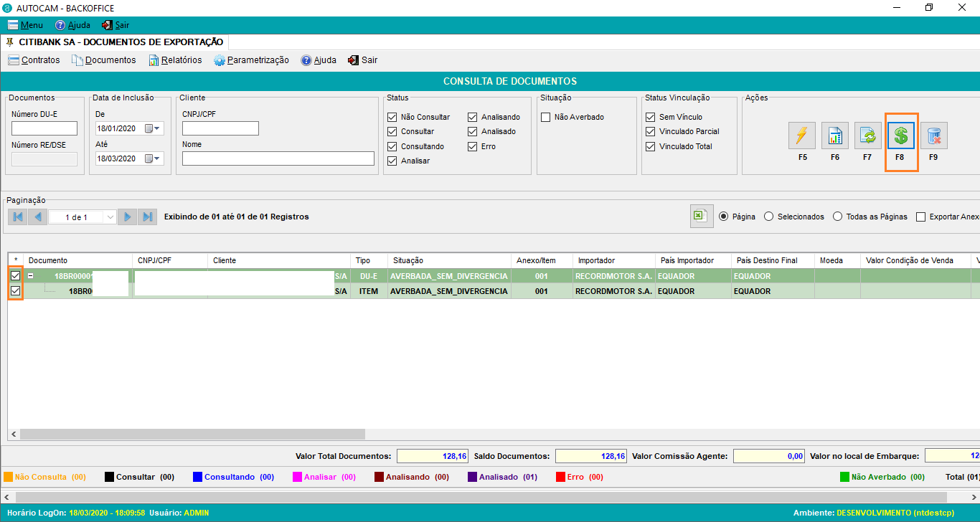Click the F8 green dollar sign icon
This screenshot has height=522, width=980.
click(x=901, y=136)
